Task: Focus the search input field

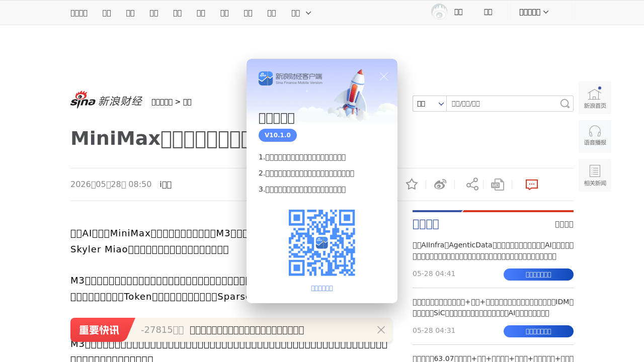Action: click(503, 104)
